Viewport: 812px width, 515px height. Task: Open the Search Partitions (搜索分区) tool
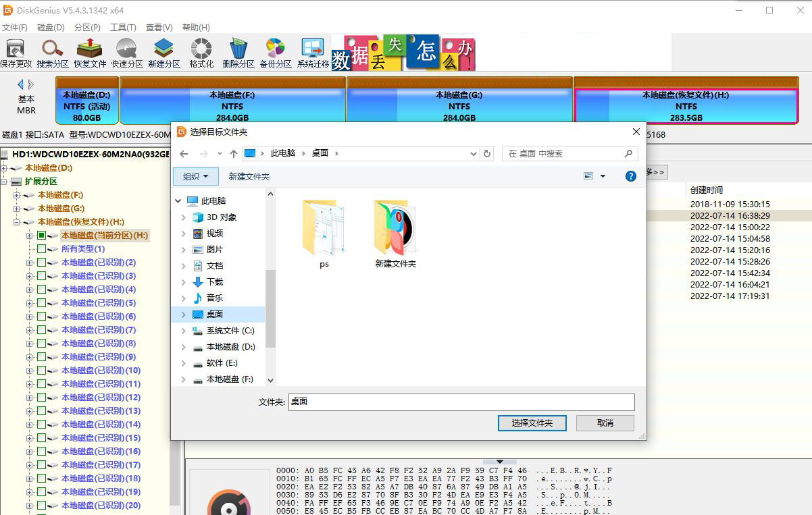[53, 53]
